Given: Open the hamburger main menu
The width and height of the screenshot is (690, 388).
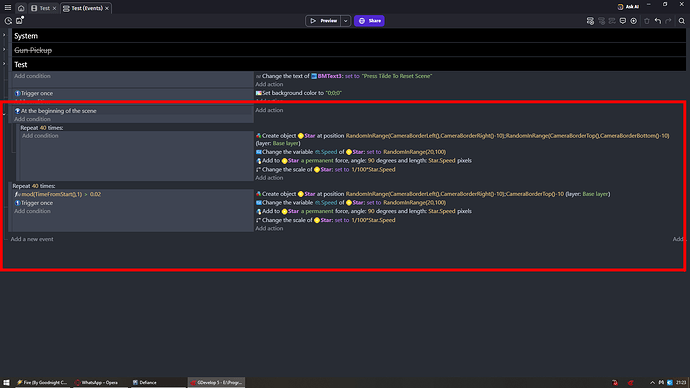Looking at the screenshot, I should [x=7, y=7].
